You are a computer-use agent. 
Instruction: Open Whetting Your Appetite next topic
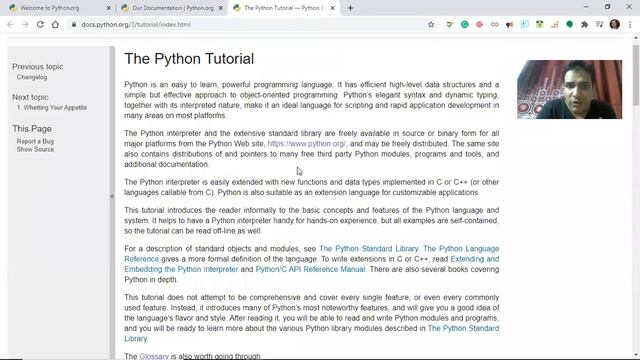click(x=52, y=108)
